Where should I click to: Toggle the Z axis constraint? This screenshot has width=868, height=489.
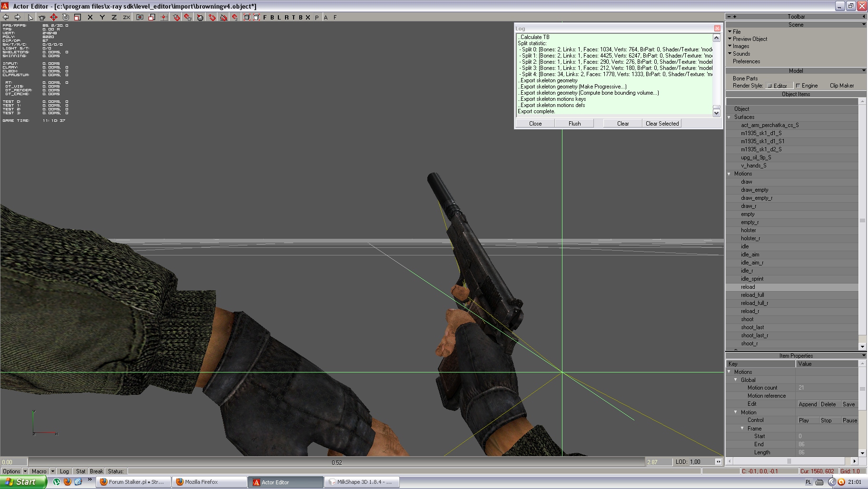114,17
